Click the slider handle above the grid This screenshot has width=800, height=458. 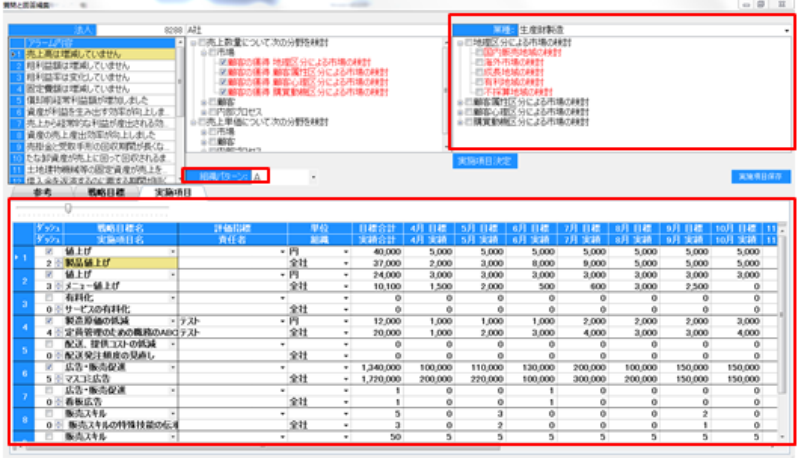[67, 208]
